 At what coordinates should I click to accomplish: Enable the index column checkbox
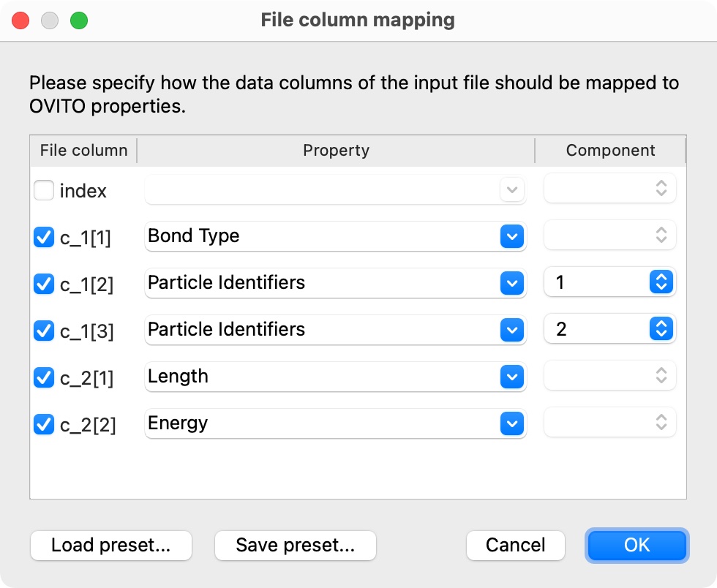pos(44,191)
